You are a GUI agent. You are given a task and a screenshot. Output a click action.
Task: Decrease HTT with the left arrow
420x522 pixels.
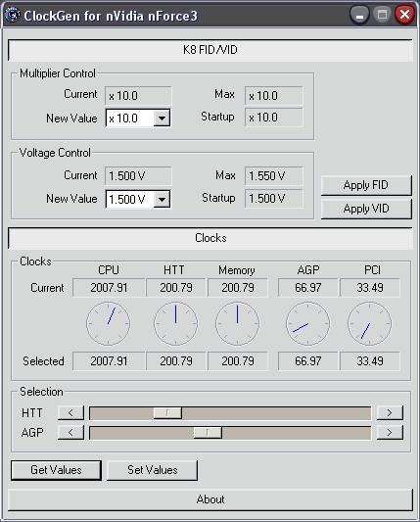click(70, 413)
